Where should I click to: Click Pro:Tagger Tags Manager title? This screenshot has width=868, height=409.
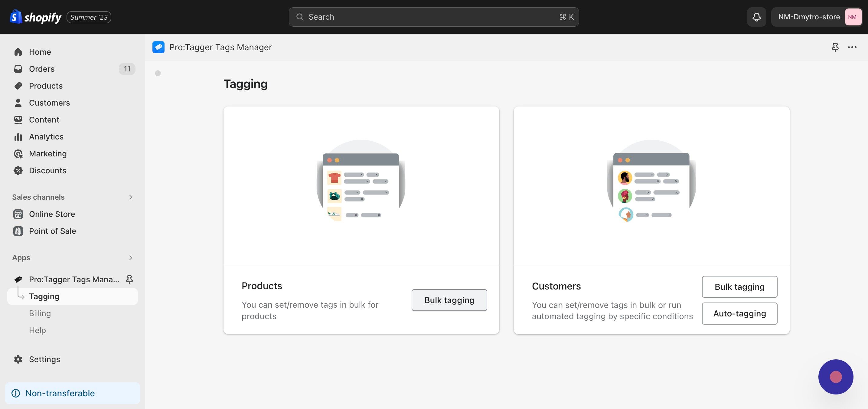click(220, 47)
